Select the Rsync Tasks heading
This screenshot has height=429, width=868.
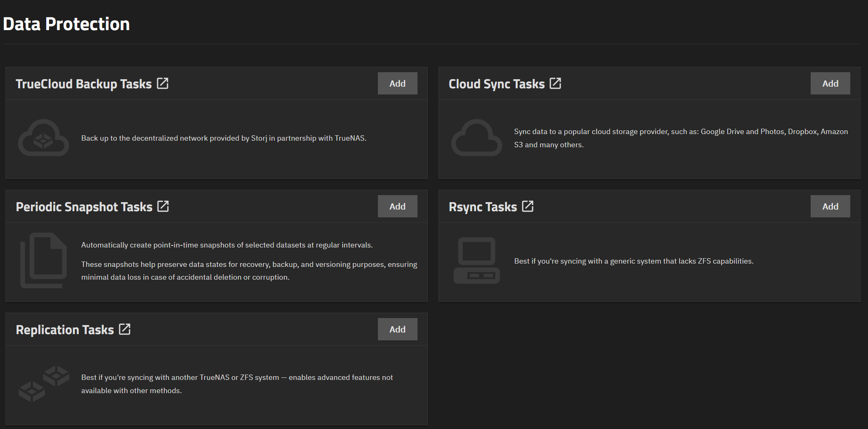point(483,206)
